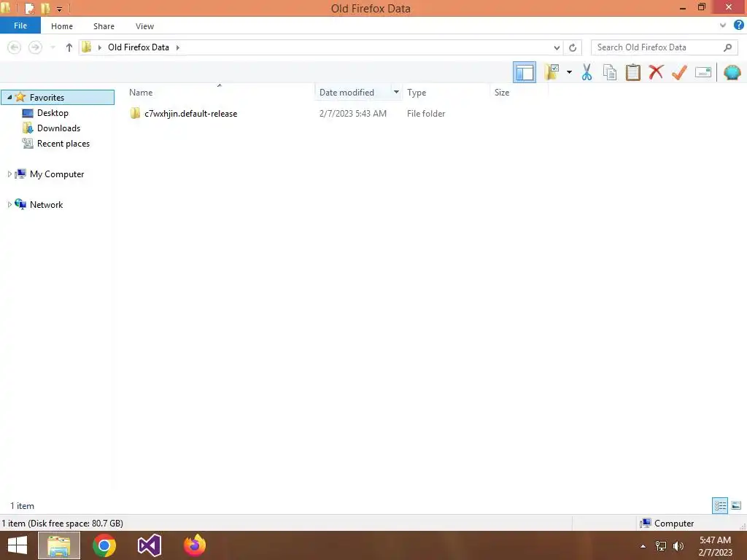Toggle the navigation pane layout button
The height and width of the screenshot is (560, 747).
(x=525, y=72)
